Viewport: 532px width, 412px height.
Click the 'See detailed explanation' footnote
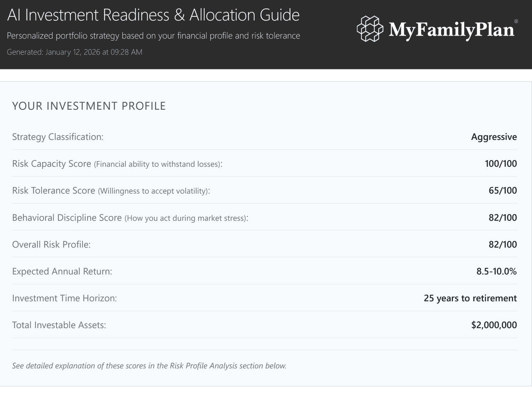[149, 366]
